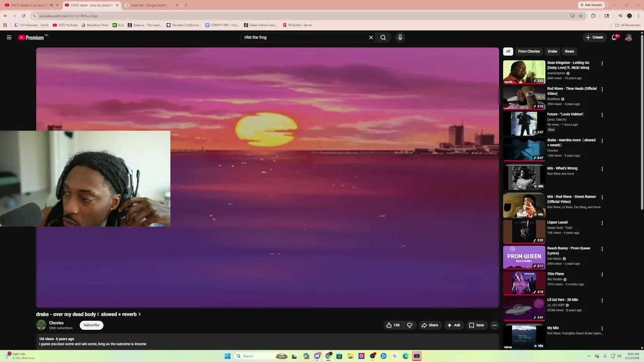The image size is (644, 362).
Task: Open Prom Queen Beach Bunny thumbnail
Action: click(524, 257)
